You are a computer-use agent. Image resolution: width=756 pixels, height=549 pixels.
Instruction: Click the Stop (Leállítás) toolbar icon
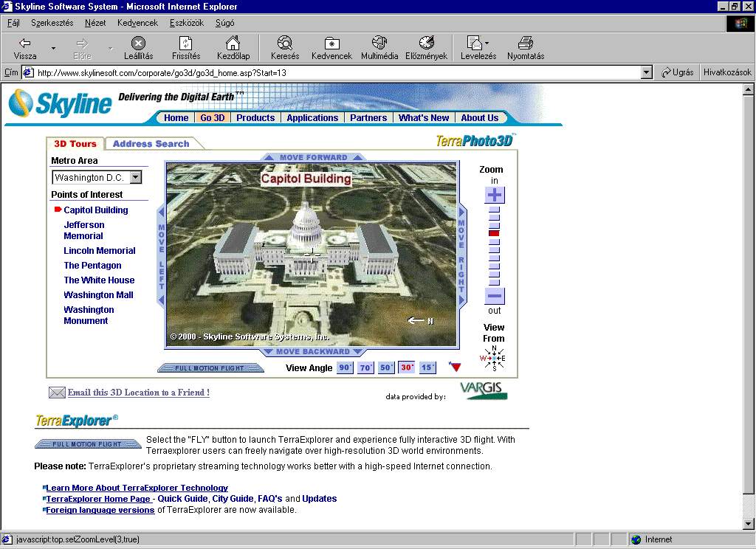[138, 48]
